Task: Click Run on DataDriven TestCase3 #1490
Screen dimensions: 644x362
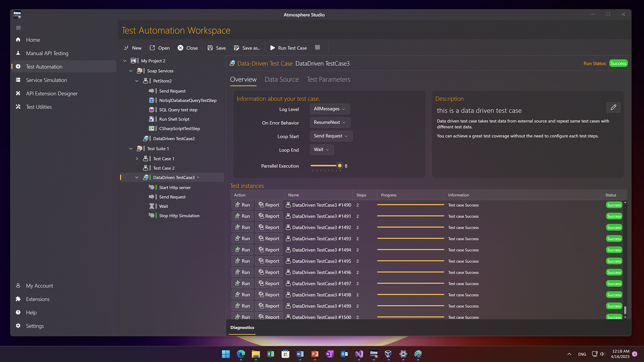Action: click(x=242, y=205)
